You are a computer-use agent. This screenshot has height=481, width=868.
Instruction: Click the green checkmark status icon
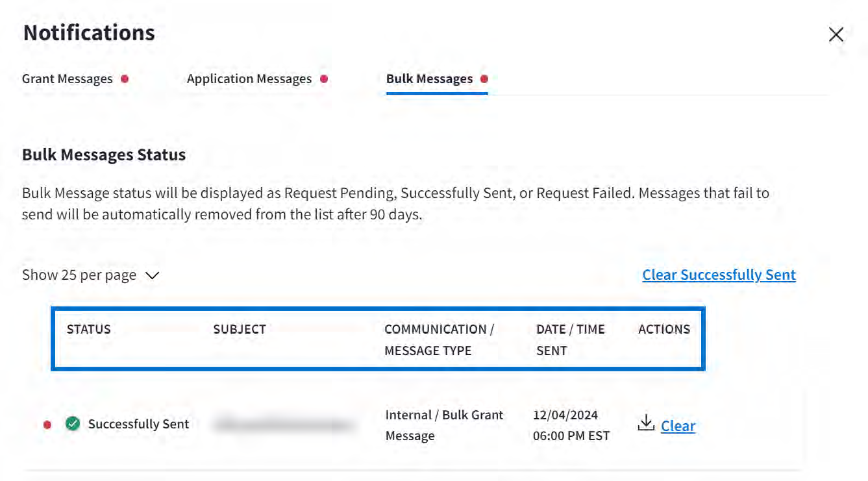tap(73, 424)
